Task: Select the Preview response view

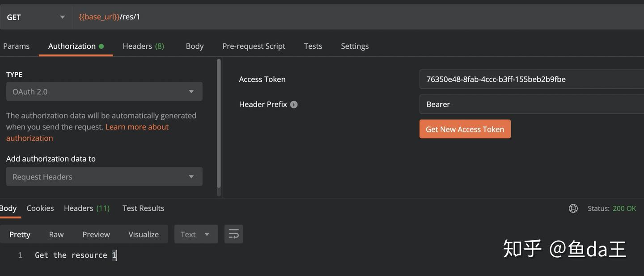Action: click(x=96, y=234)
